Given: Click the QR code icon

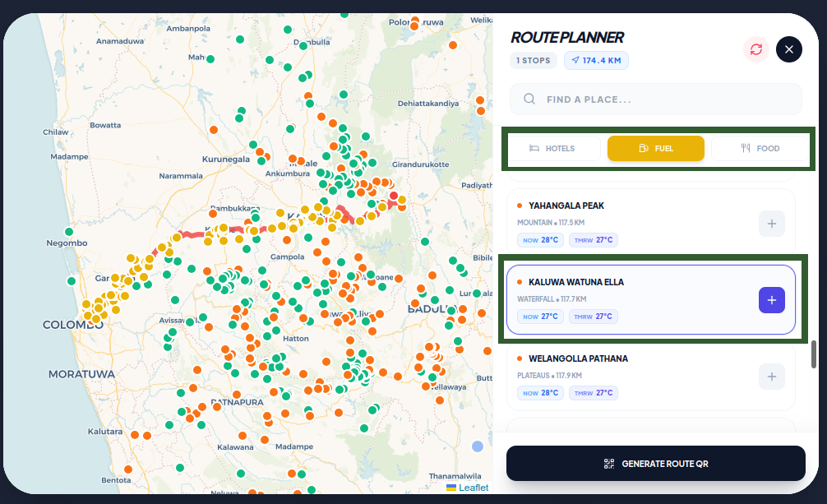Looking at the screenshot, I should pos(609,464).
